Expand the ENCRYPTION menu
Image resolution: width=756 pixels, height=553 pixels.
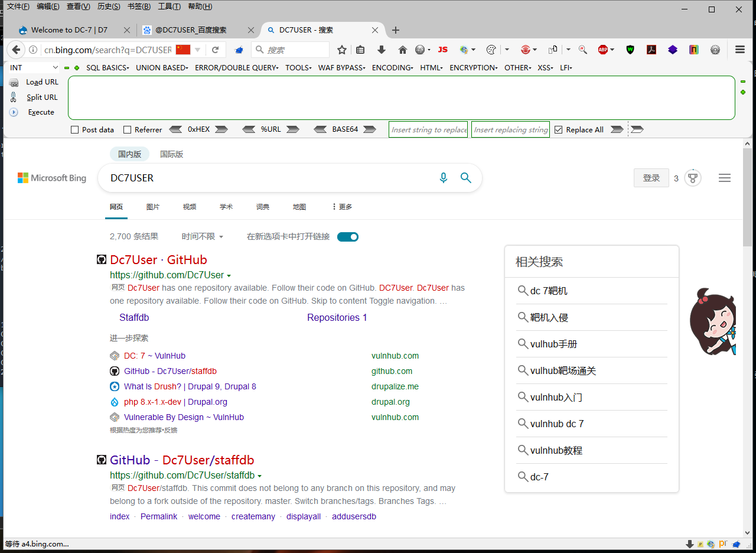pos(473,68)
